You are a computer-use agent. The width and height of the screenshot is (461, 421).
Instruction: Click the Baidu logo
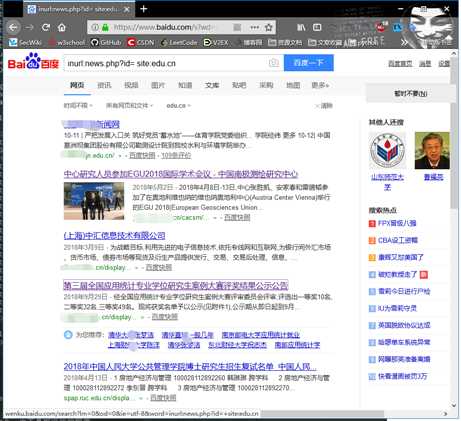pyautogui.click(x=33, y=61)
